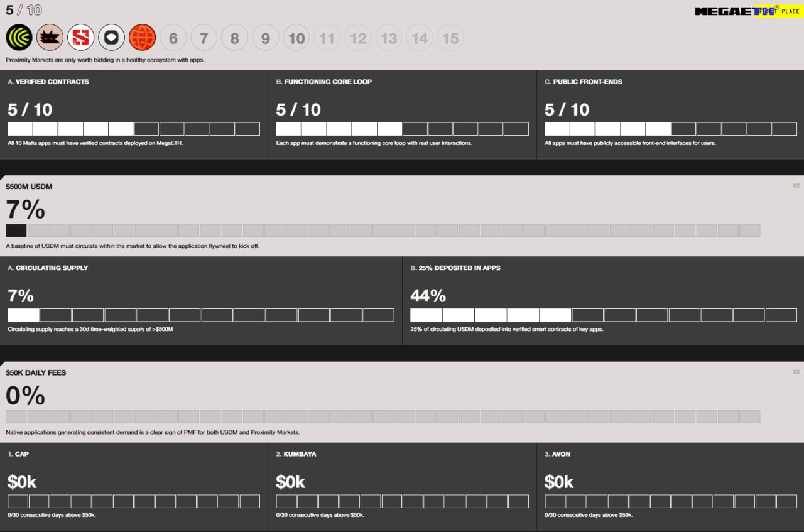Click the "02" section number label
Viewport: 804px width, 532px height.
(796, 186)
